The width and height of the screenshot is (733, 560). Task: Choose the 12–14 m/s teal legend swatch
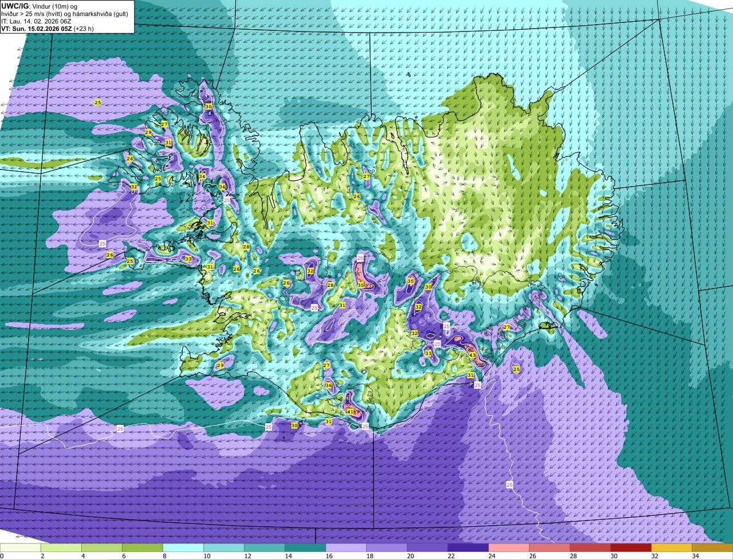pyautogui.click(x=265, y=547)
